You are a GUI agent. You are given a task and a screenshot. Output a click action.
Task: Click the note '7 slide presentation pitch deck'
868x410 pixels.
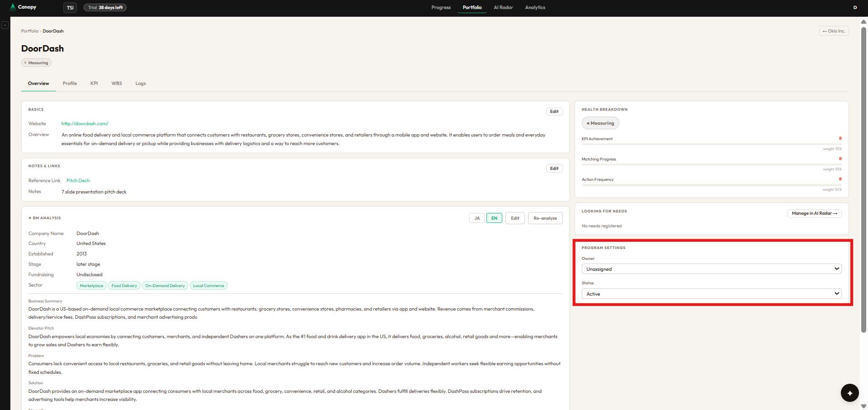click(x=94, y=192)
